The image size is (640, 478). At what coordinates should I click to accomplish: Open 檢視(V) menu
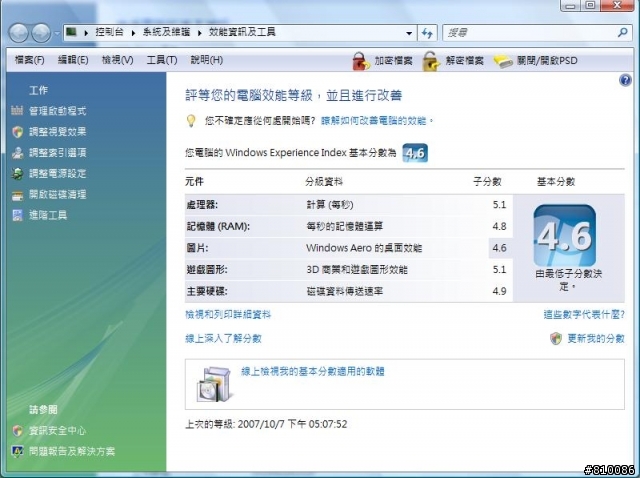[x=118, y=60]
